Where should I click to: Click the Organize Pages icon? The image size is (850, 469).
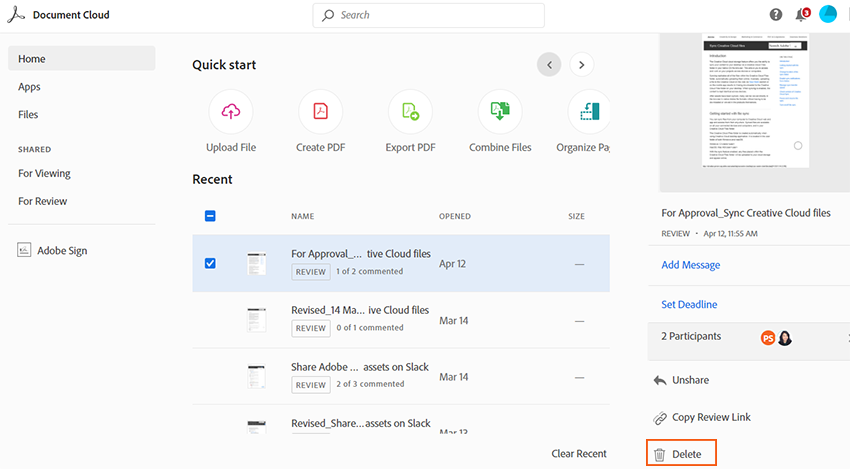click(589, 111)
